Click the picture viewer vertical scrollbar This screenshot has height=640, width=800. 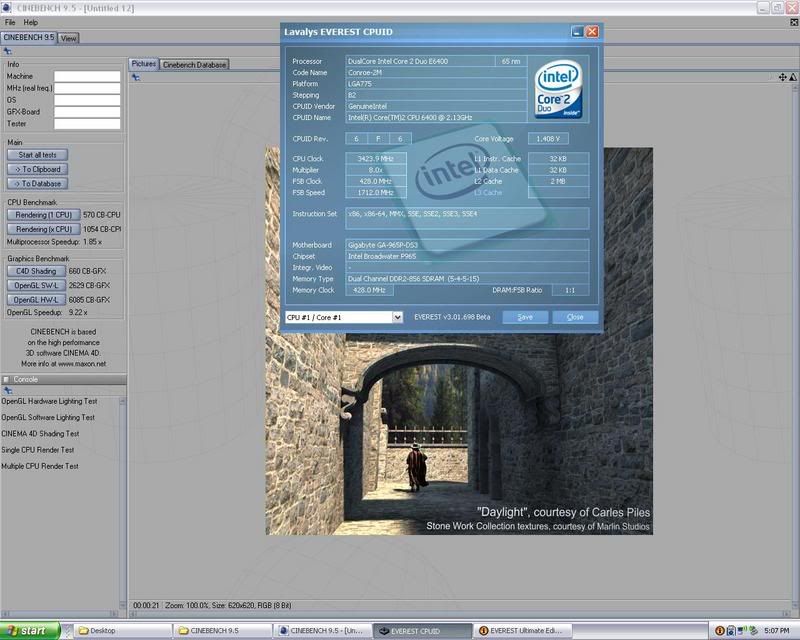pos(794,347)
